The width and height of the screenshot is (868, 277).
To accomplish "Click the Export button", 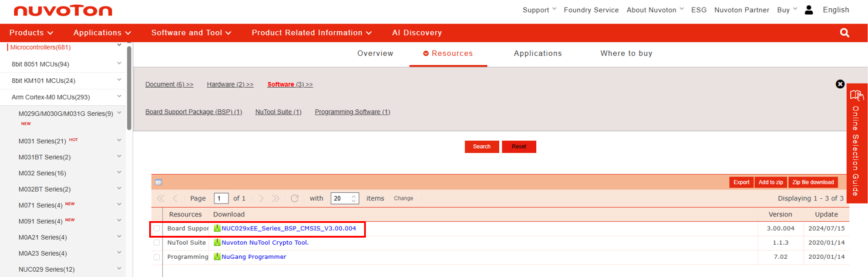I will 741,182.
